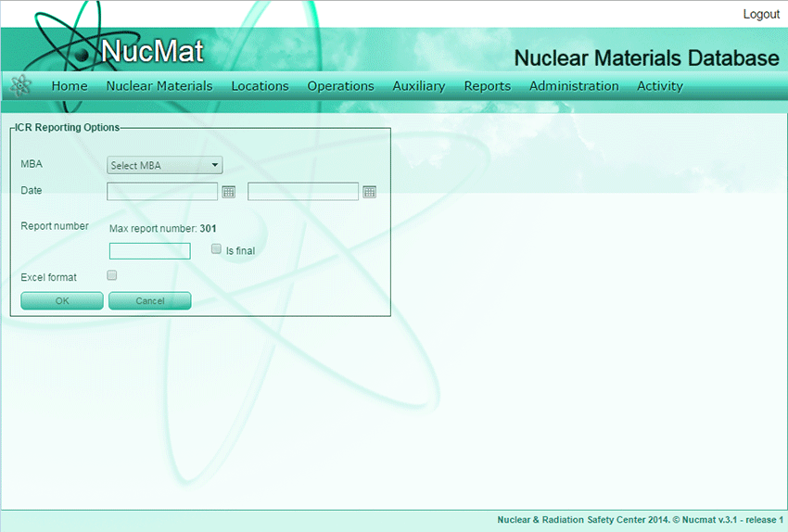
Task: Open the Locations menu
Action: click(260, 86)
